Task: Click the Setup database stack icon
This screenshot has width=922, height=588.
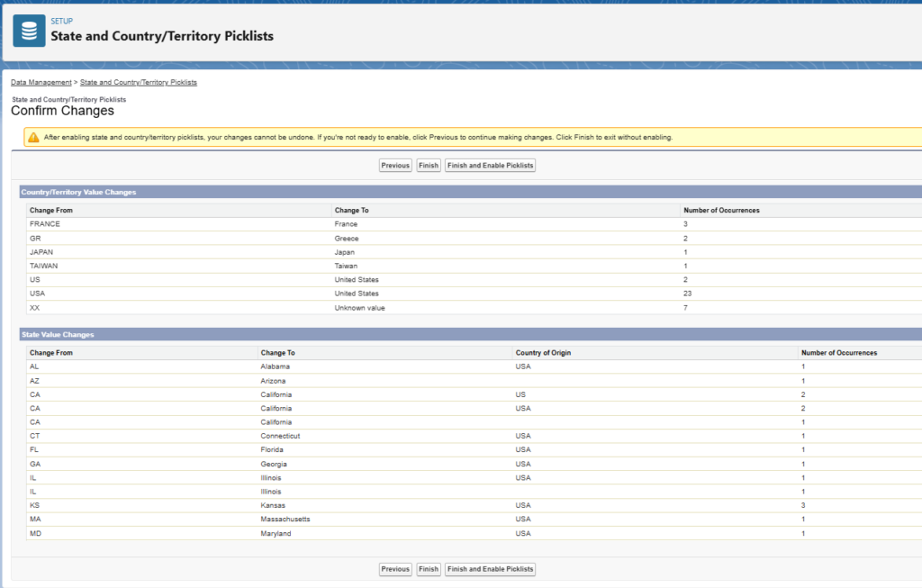Action: (x=29, y=31)
